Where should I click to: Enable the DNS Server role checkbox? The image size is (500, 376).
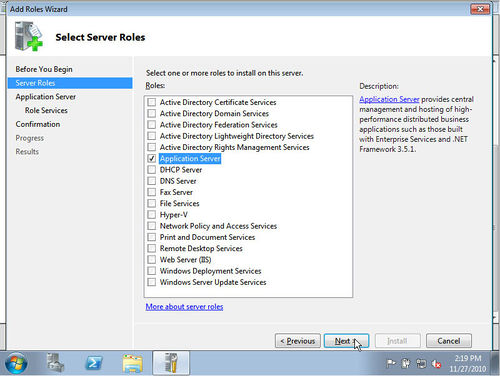152,181
